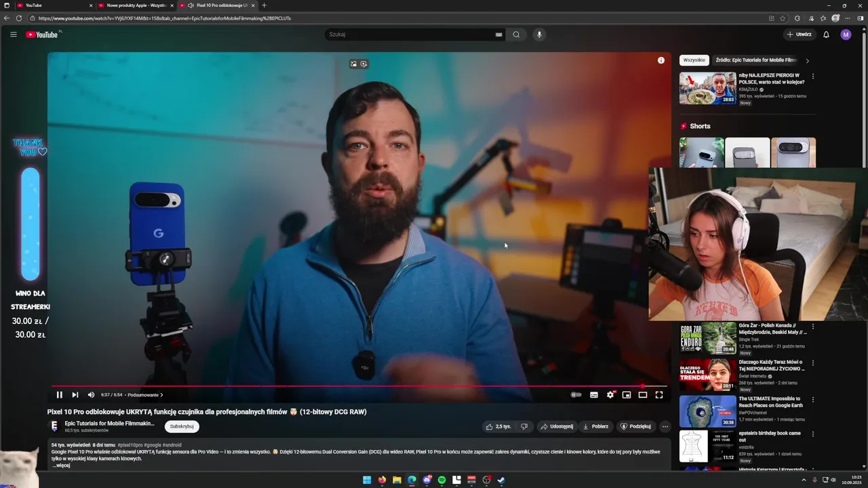Show hidden system tray icons

804,480
